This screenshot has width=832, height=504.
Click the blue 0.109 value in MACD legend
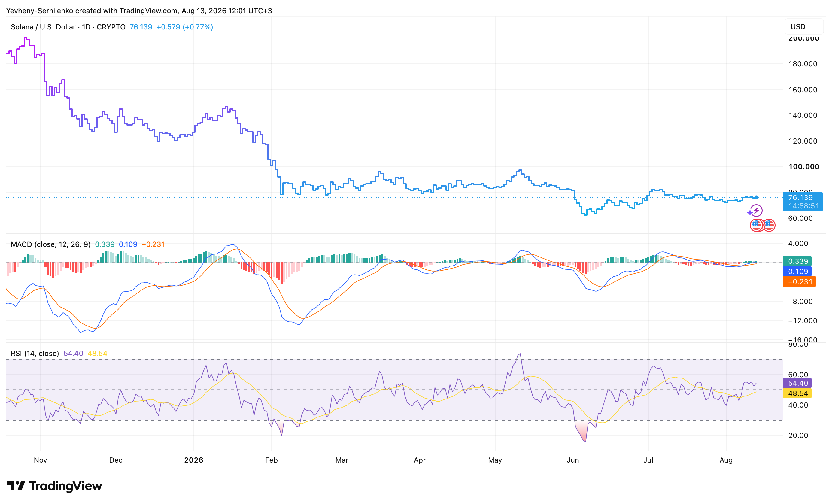click(x=128, y=244)
